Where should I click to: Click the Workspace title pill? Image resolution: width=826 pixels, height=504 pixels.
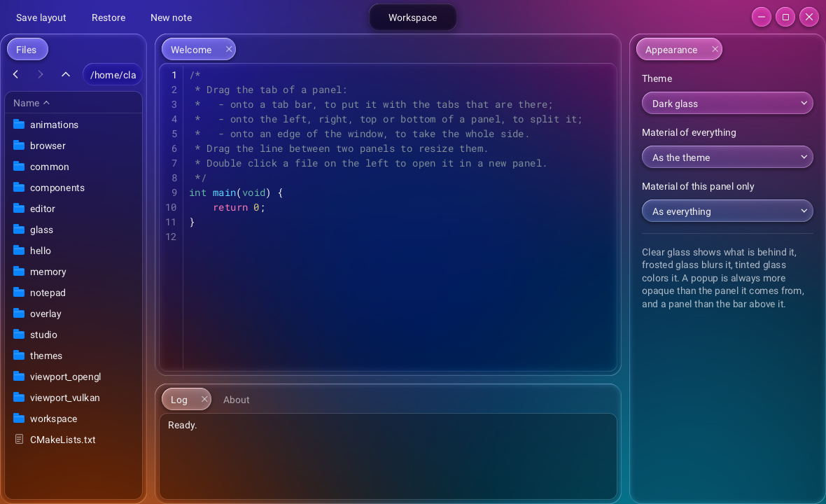412,17
